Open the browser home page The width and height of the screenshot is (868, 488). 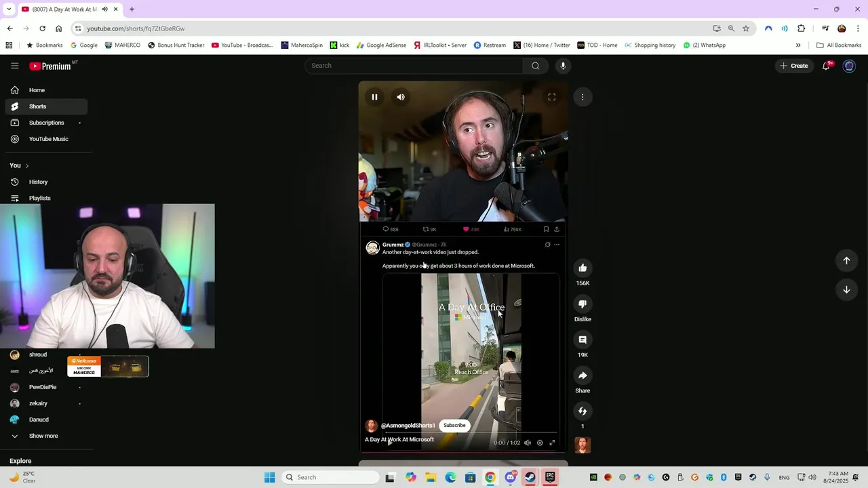tap(58, 28)
